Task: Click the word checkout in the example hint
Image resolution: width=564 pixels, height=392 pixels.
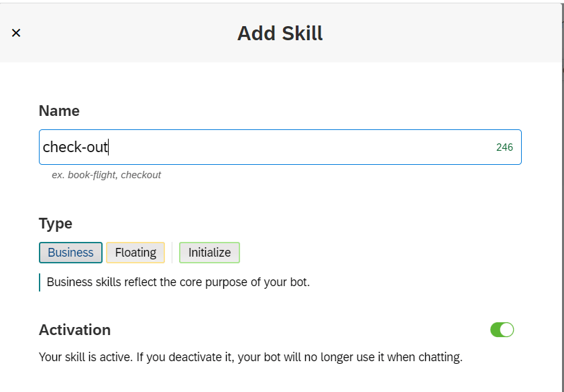Action: (x=141, y=175)
